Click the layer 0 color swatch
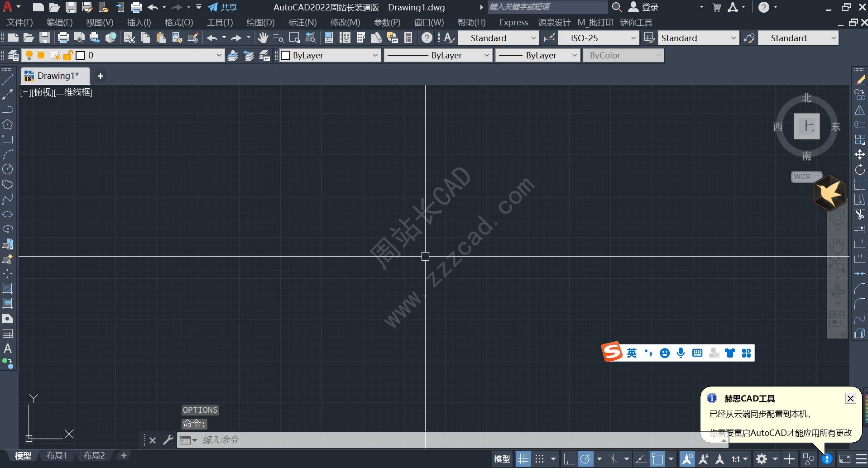 coord(80,55)
